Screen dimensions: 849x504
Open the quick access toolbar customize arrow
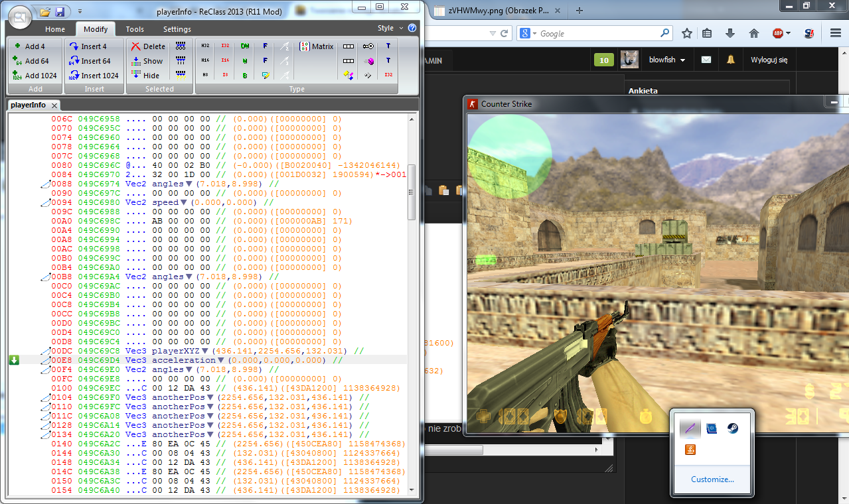click(x=80, y=12)
